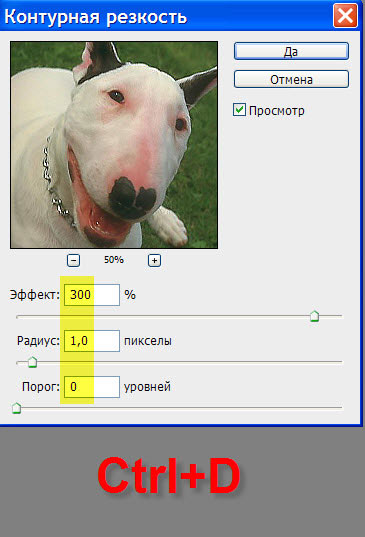
Task: Click the Радиус pixels input field
Action: (x=92, y=341)
